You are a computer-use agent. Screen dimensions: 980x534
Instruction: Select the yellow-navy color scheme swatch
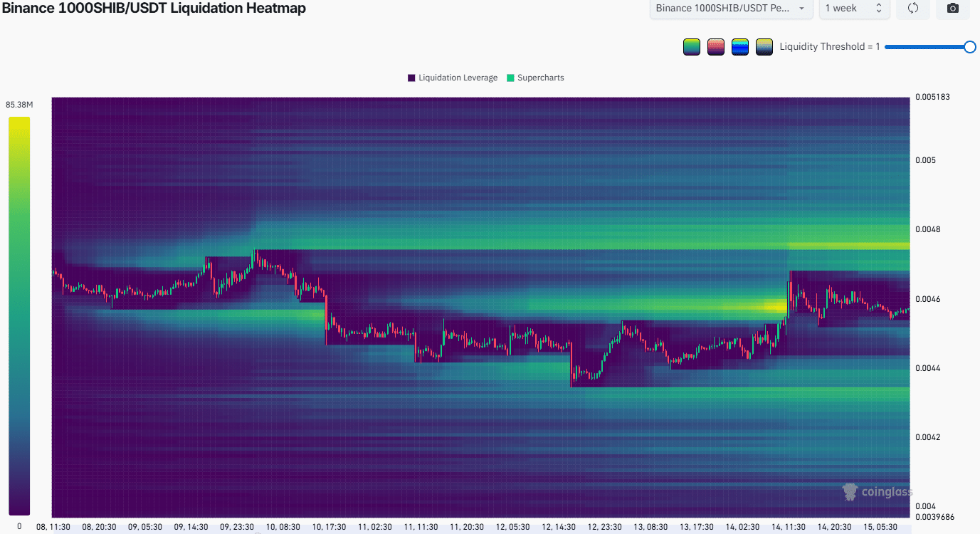(x=764, y=47)
